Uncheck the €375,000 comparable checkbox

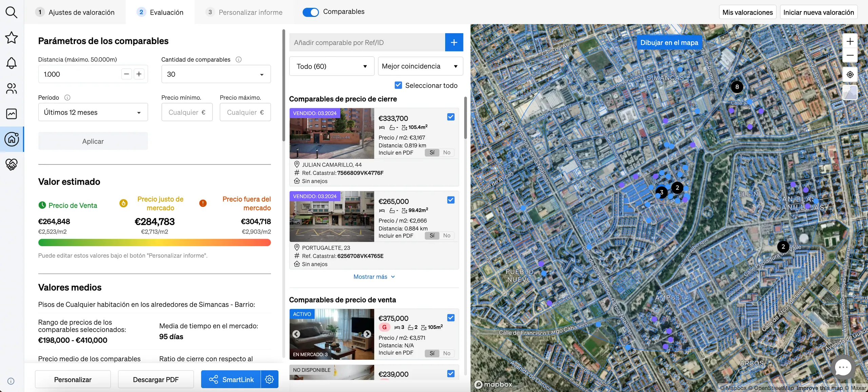coord(451,318)
